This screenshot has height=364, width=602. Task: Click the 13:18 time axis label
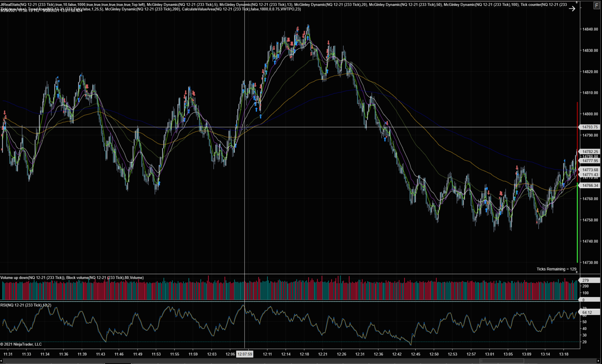tap(564, 354)
